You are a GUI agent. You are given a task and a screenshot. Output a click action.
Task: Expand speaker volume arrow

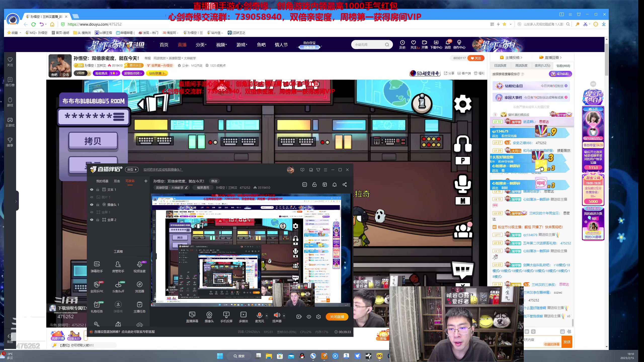[284, 316]
